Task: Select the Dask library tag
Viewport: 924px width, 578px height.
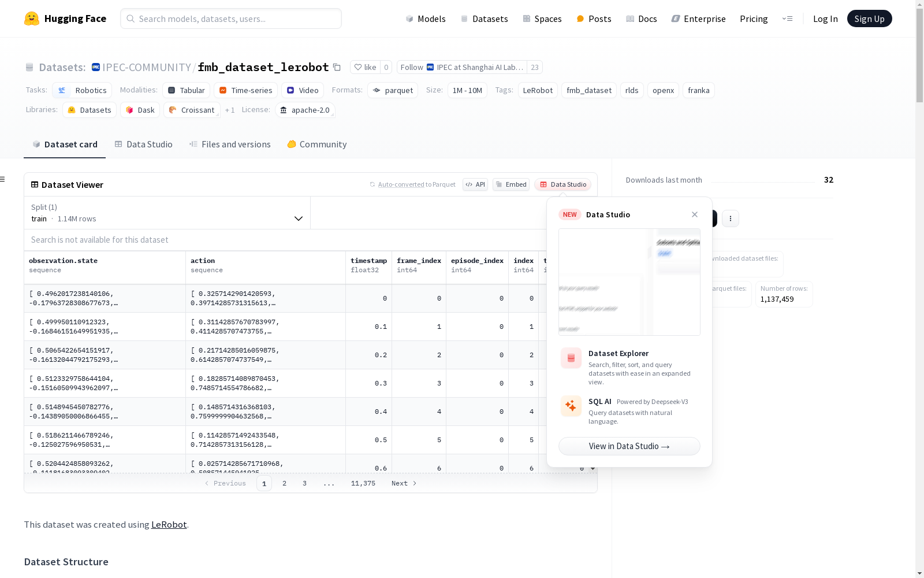Action: (x=140, y=110)
